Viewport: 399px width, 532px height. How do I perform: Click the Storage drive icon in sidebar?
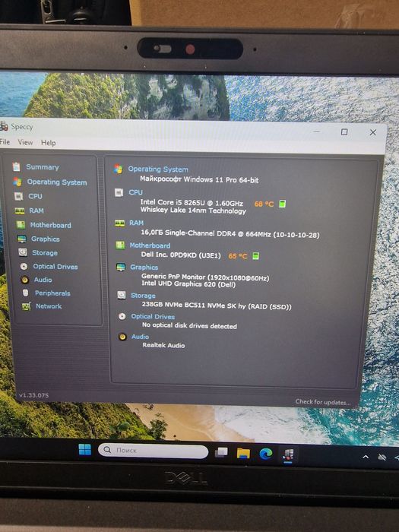pos(23,252)
